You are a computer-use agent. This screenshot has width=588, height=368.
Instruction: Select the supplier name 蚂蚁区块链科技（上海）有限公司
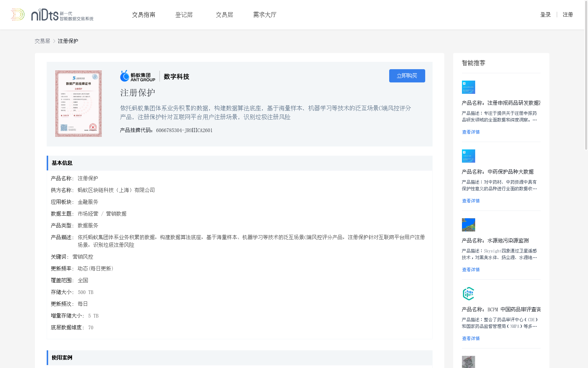click(116, 190)
